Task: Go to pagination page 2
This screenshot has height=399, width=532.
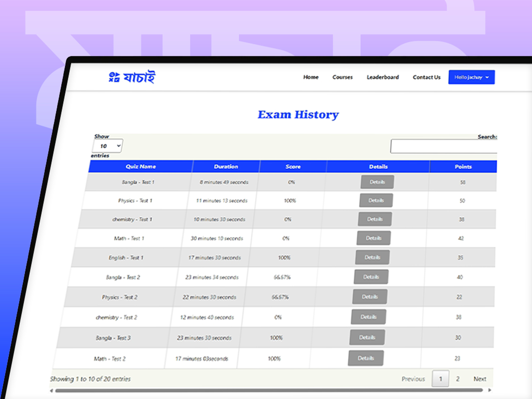Action: pos(458,379)
